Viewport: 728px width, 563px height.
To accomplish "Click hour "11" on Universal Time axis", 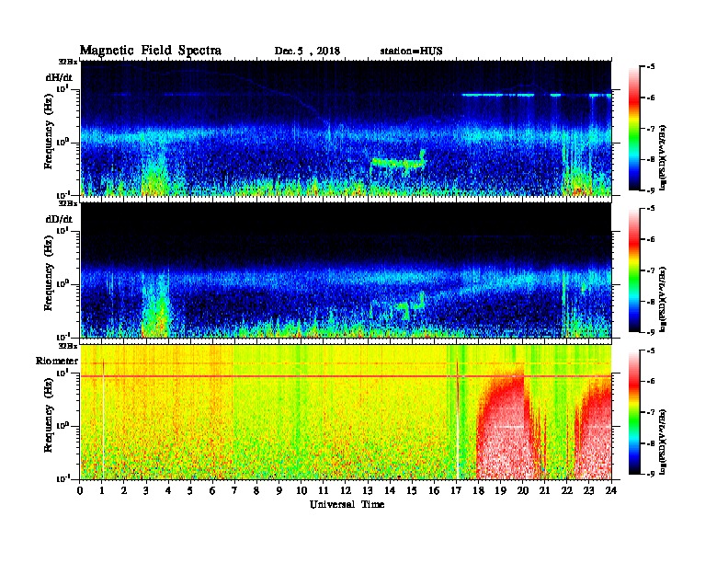I will tap(324, 491).
